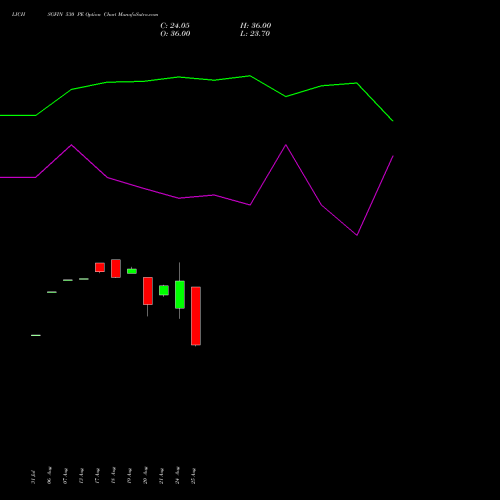Screen dimensions: 500x500
Task: Click the 25 Aug date label
Action: (193, 476)
